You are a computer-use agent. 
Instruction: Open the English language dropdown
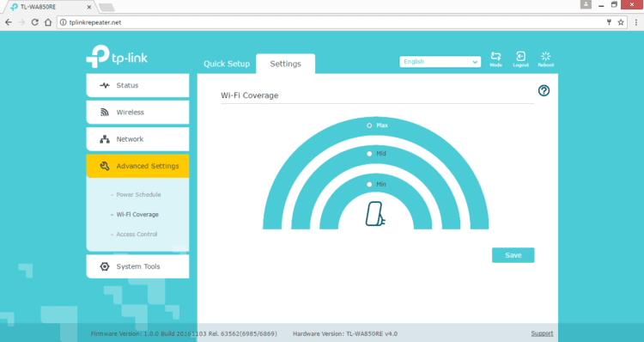tap(440, 62)
